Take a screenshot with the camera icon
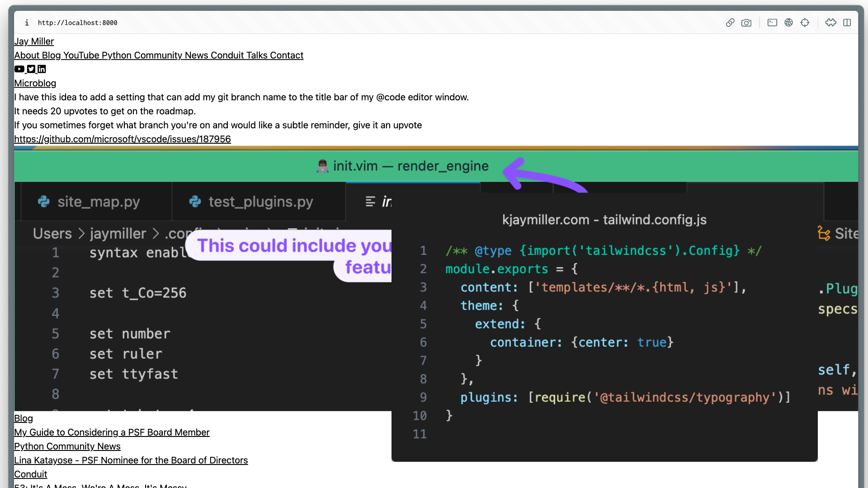Image resolution: width=868 pixels, height=488 pixels. (746, 23)
